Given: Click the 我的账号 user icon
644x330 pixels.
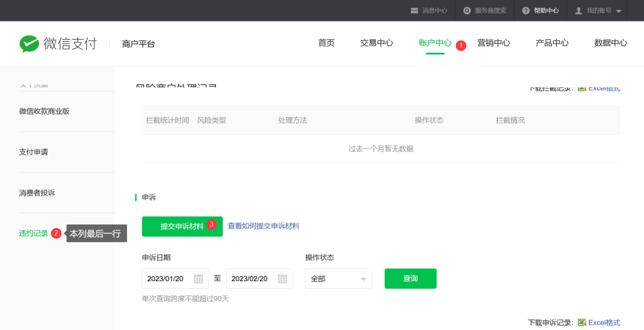Looking at the screenshot, I should coord(578,11).
